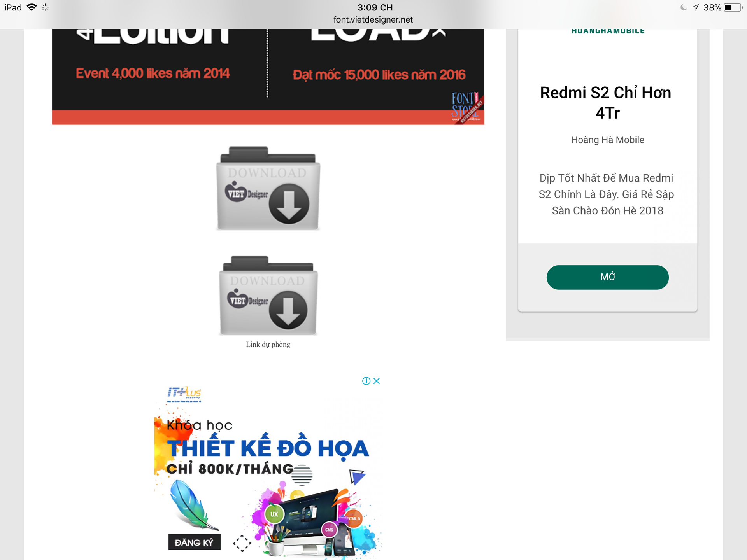
Task: Open the Redmi S2 Chỉ Hơn 4Tr headline
Action: [606, 103]
